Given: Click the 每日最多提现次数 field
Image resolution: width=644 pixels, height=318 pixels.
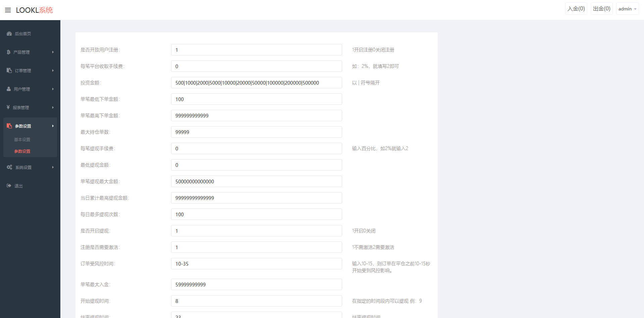Looking at the screenshot, I should tap(257, 214).
